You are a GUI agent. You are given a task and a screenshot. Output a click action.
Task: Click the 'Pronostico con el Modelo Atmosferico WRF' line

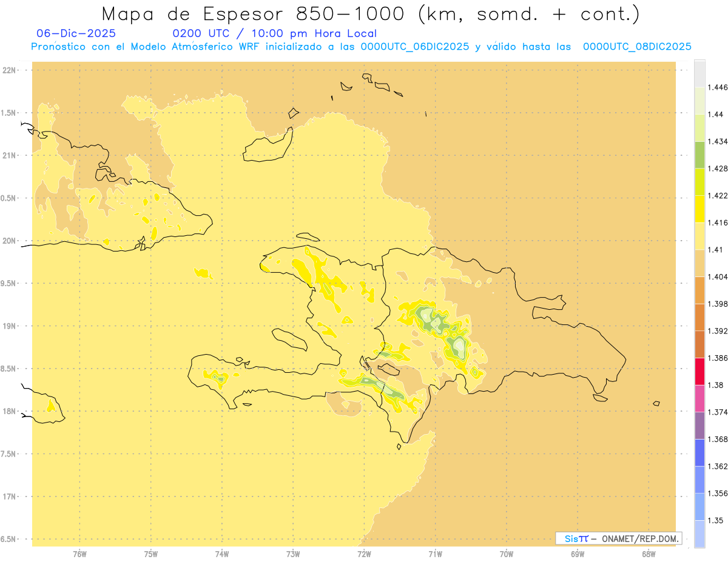click(361, 47)
